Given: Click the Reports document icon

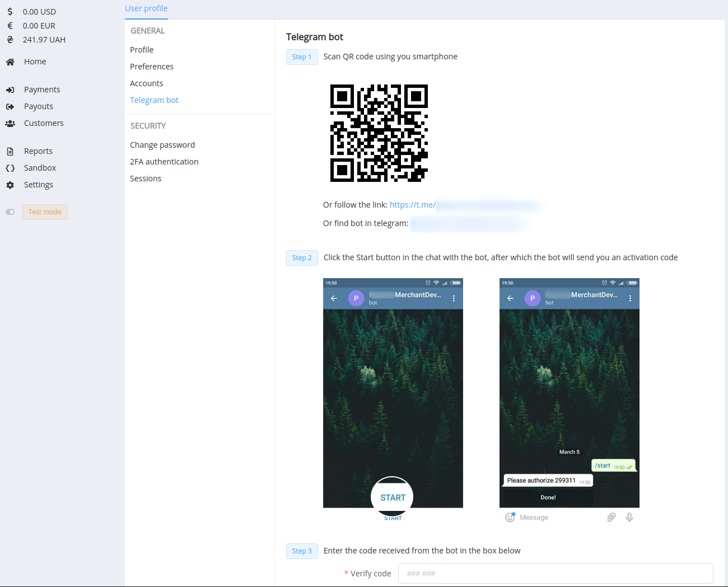Looking at the screenshot, I should 10,151.
